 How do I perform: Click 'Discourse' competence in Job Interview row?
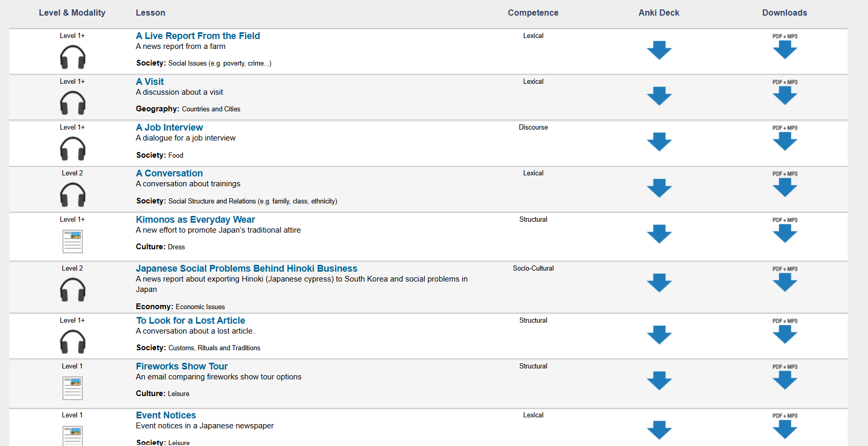(x=533, y=128)
